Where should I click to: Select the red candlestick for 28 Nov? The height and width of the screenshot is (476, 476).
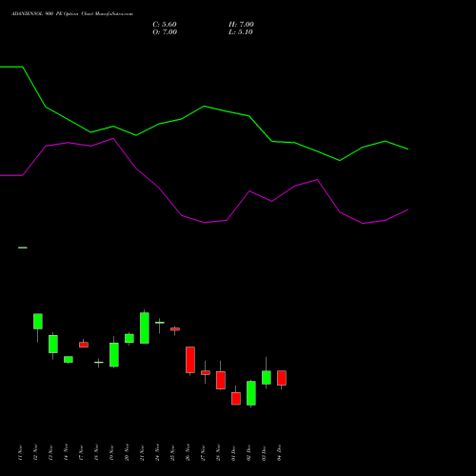221,380
